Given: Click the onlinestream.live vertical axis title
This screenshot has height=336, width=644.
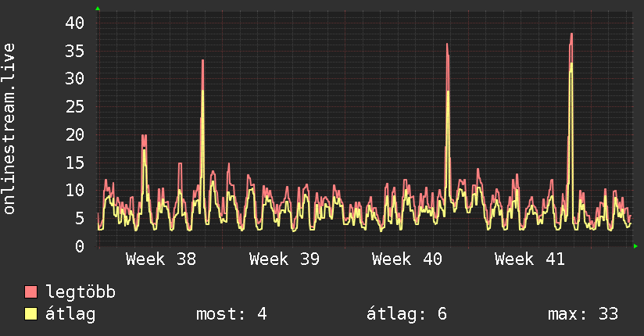Looking at the screenshot, I should tap(9, 129).
